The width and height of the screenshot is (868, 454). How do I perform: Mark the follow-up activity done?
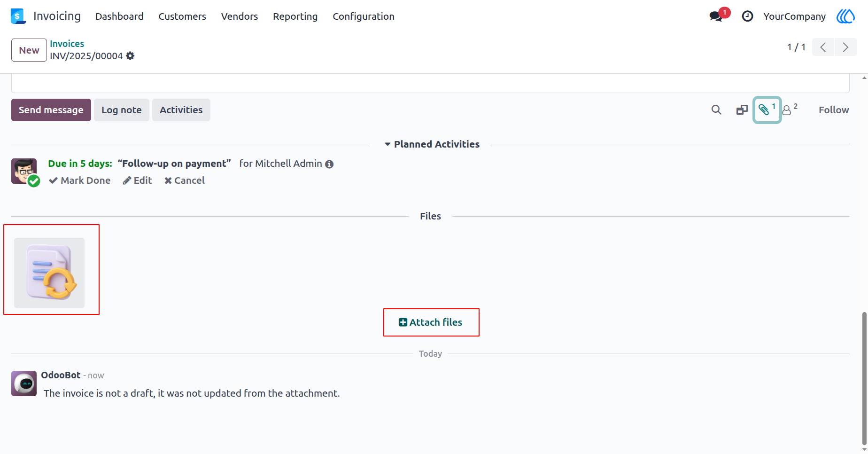(x=80, y=180)
